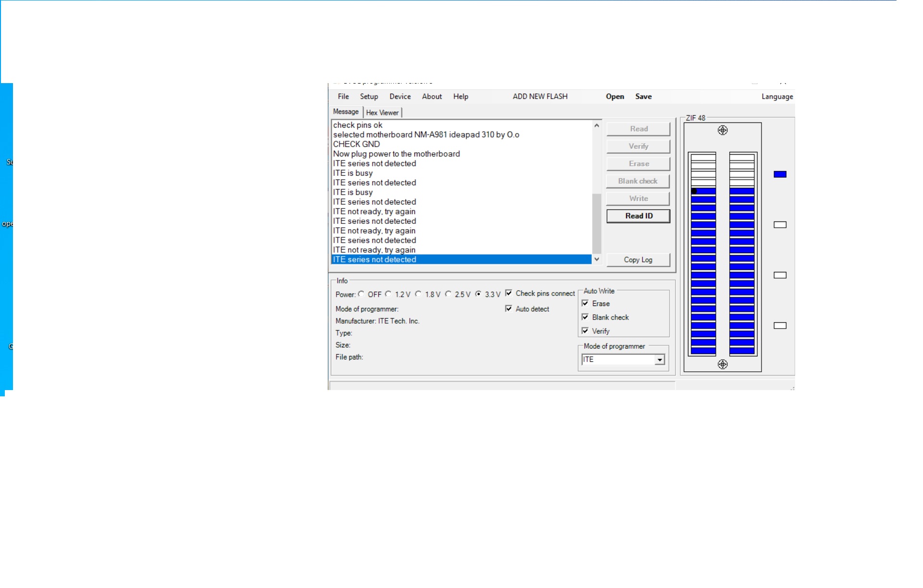This screenshot has width=923, height=588.
Task: Click the third (empty) indicator beside ZIF socket
Action: click(x=780, y=275)
